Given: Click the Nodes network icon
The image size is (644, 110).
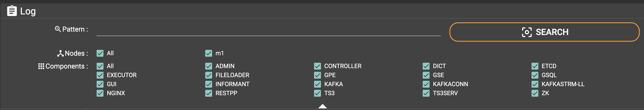Looking at the screenshot, I should (60, 53).
